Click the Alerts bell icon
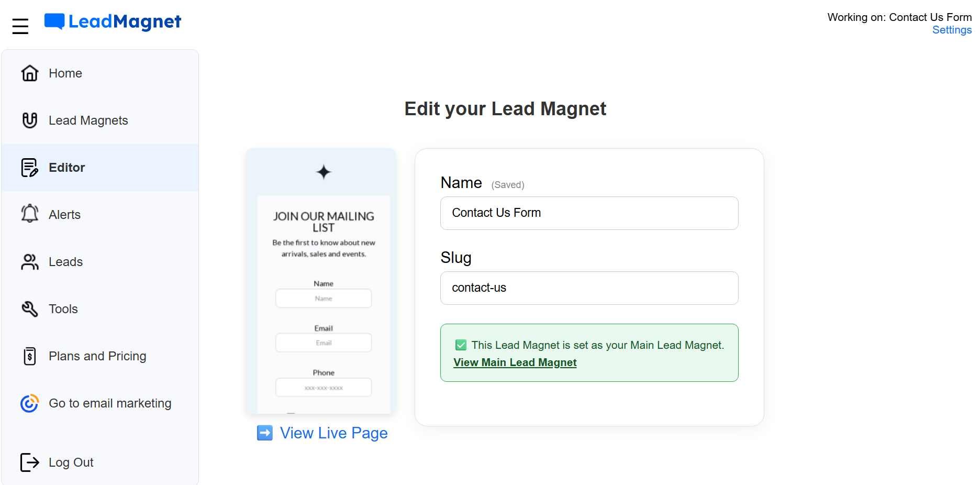The image size is (980, 485). pyautogui.click(x=29, y=214)
